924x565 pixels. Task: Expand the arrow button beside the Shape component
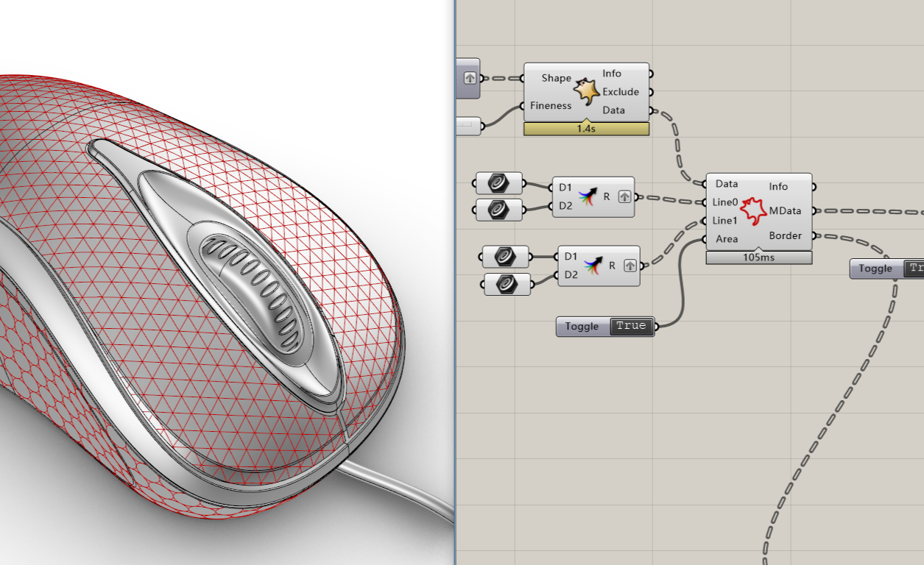(x=469, y=77)
